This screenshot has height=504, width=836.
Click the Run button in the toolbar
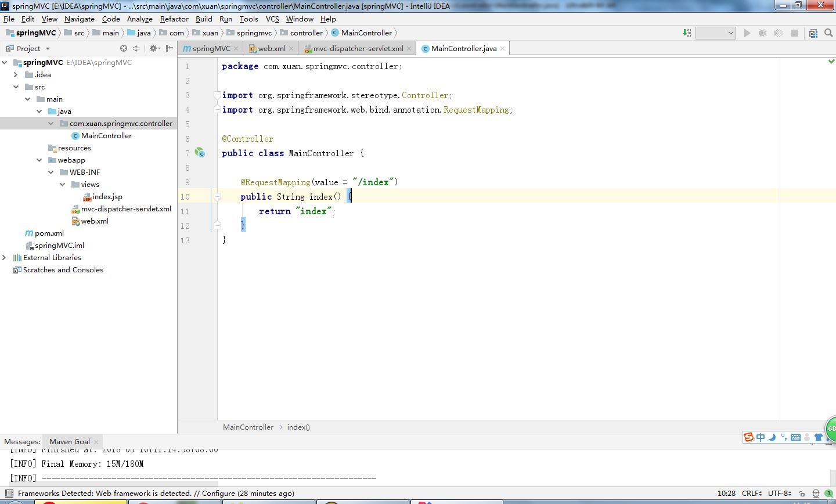(x=747, y=33)
